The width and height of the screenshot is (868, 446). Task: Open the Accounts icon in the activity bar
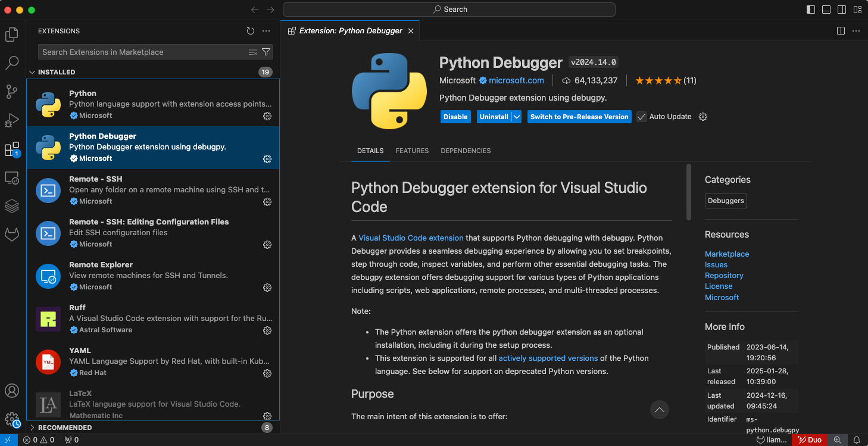(x=12, y=391)
